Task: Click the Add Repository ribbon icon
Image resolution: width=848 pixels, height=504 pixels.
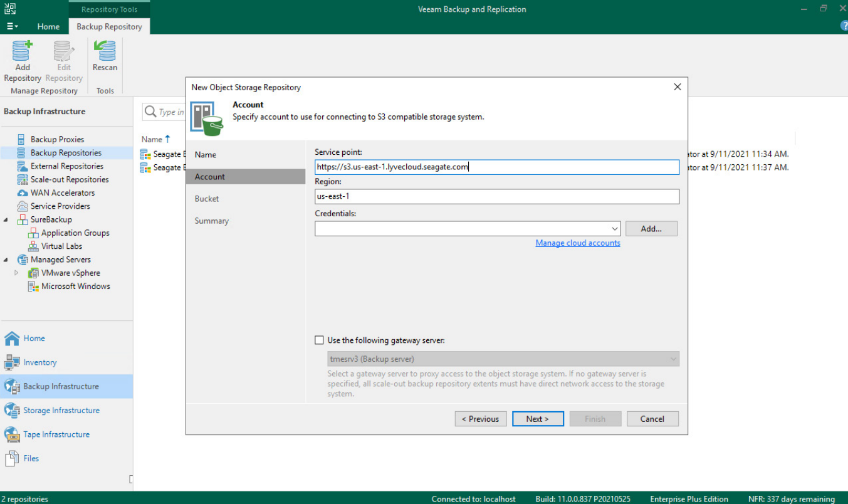Action: pyautogui.click(x=23, y=51)
